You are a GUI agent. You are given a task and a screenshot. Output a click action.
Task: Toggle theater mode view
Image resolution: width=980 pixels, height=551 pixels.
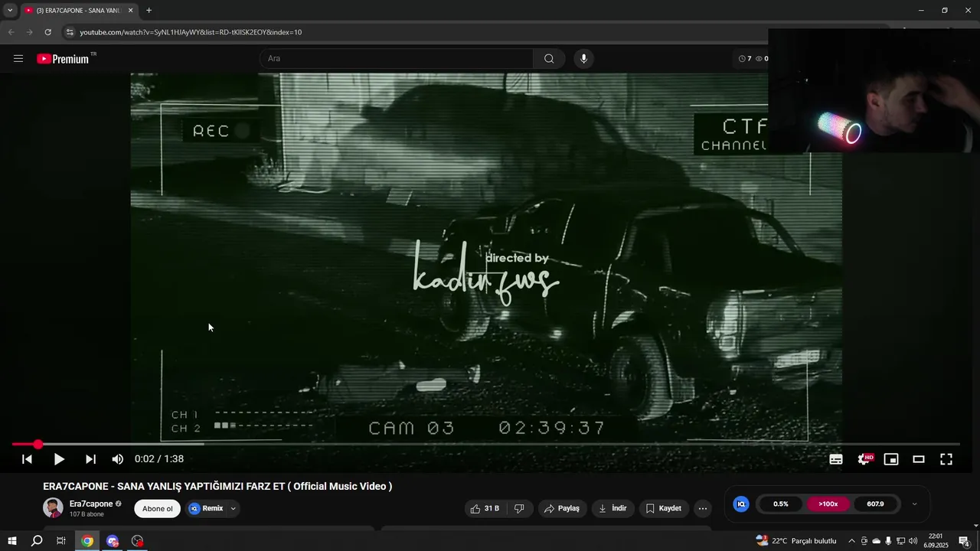919,459
